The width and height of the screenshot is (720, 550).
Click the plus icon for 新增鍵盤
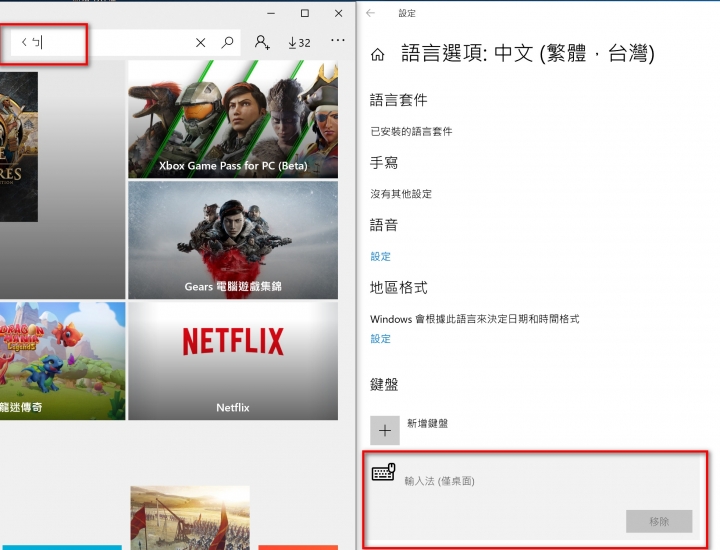click(385, 431)
